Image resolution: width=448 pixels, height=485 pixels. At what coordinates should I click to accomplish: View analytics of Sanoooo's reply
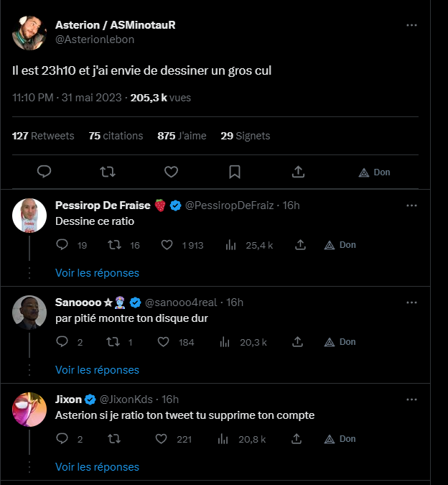click(x=231, y=342)
